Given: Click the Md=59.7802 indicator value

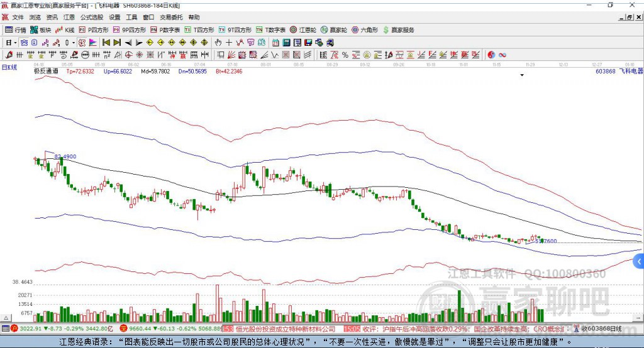Looking at the screenshot, I should click(x=155, y=71).
